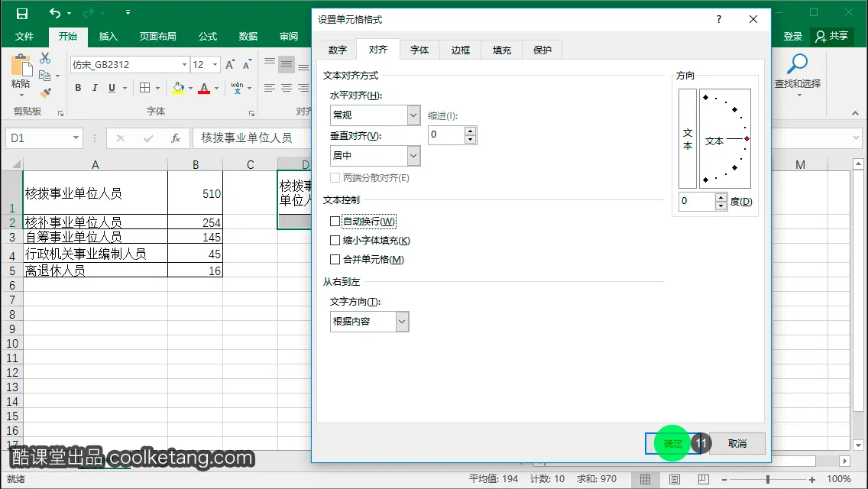Image resolution: width=868 pixels, height=489 pixels.
Task: Click the Format Painter brush icon
Action: (45, 92)
